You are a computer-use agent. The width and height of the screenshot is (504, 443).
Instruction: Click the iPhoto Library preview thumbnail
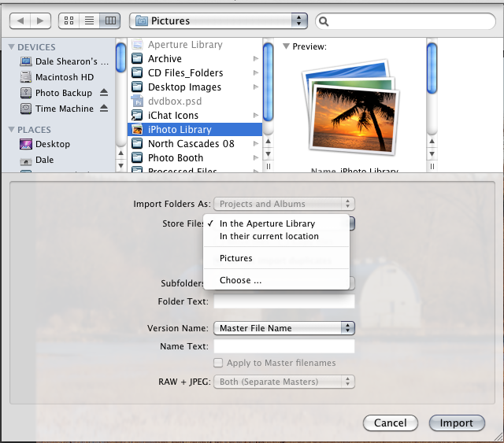[351, 108]
